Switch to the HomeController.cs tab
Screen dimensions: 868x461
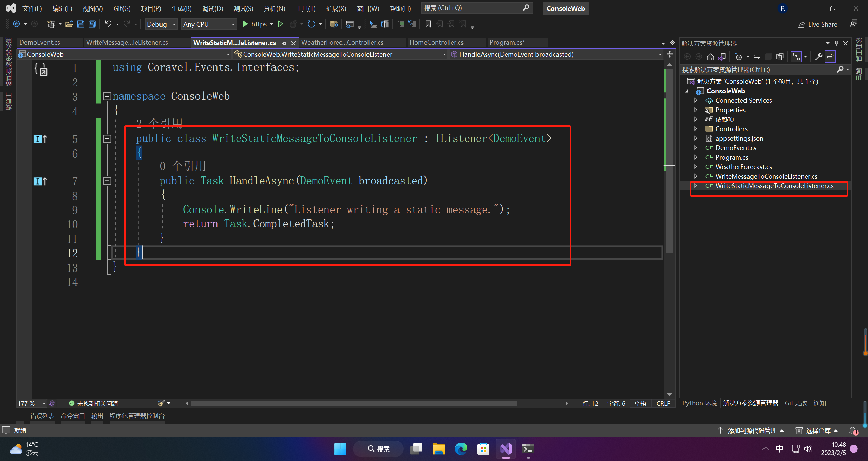pos(436,42)
